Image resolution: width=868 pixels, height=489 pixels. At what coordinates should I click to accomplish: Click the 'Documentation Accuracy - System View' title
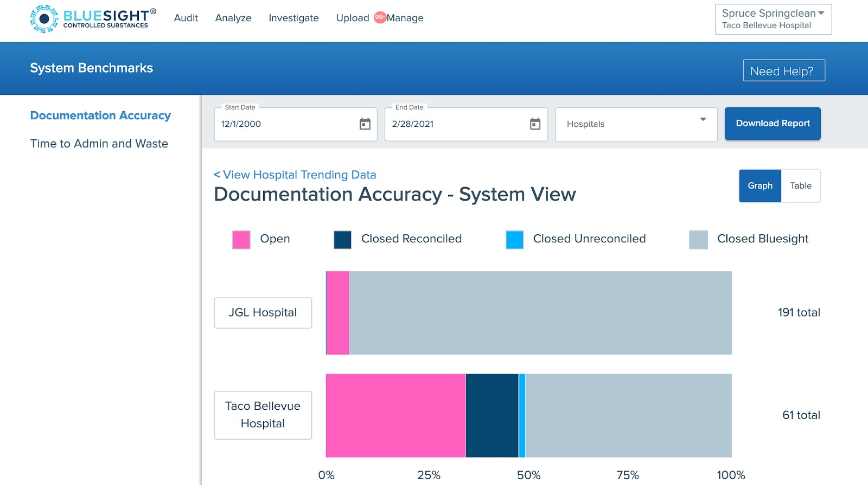395,194
